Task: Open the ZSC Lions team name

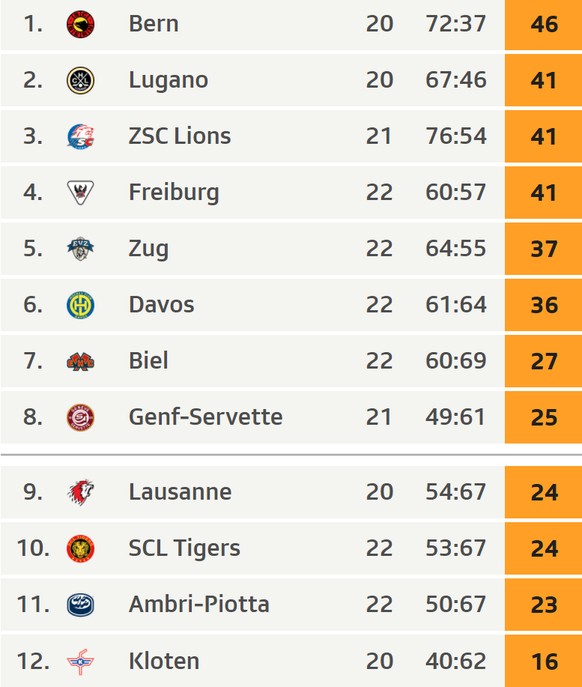Action: point(180,136)
